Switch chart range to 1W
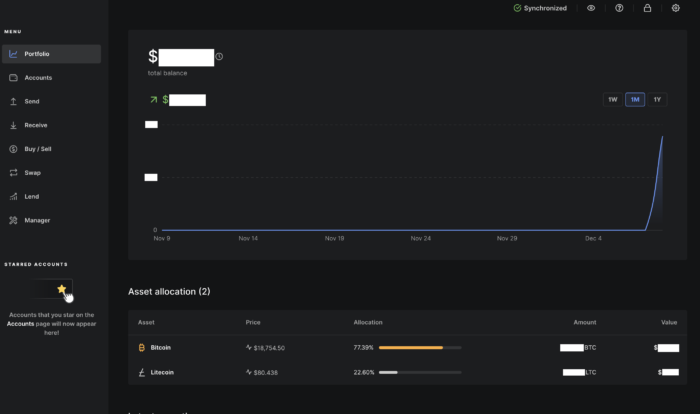 pos(612,100)
